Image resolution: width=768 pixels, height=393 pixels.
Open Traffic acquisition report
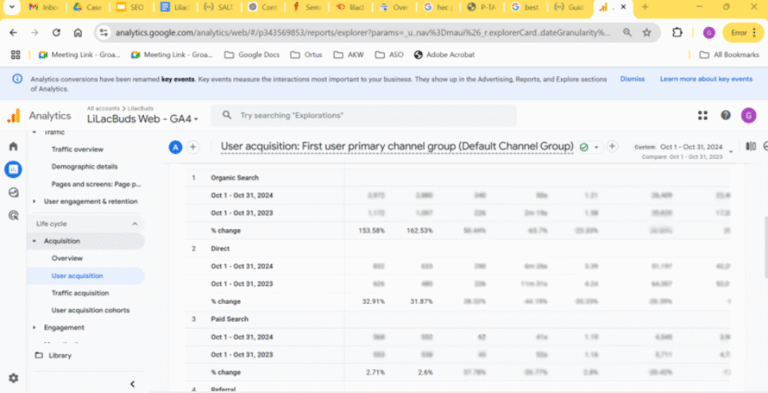click(x=80, y=293)
